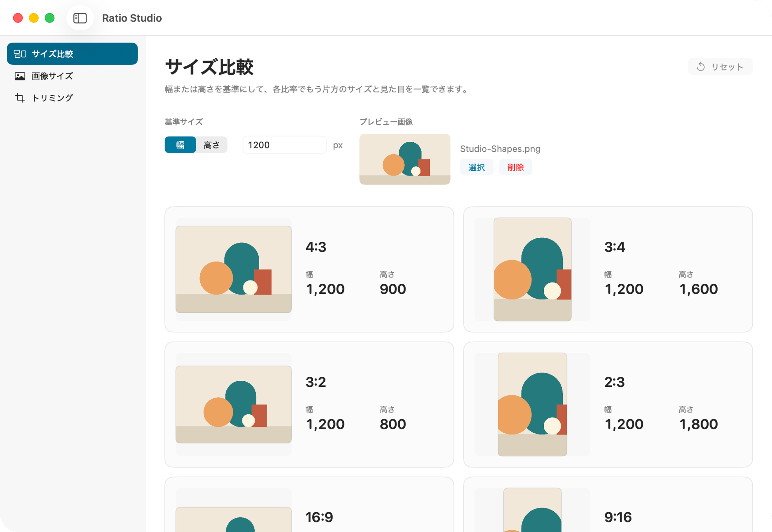This screenshot has width=772, height=532.
Task: Click the height value 1,600
Action: (x=698, y=289)
